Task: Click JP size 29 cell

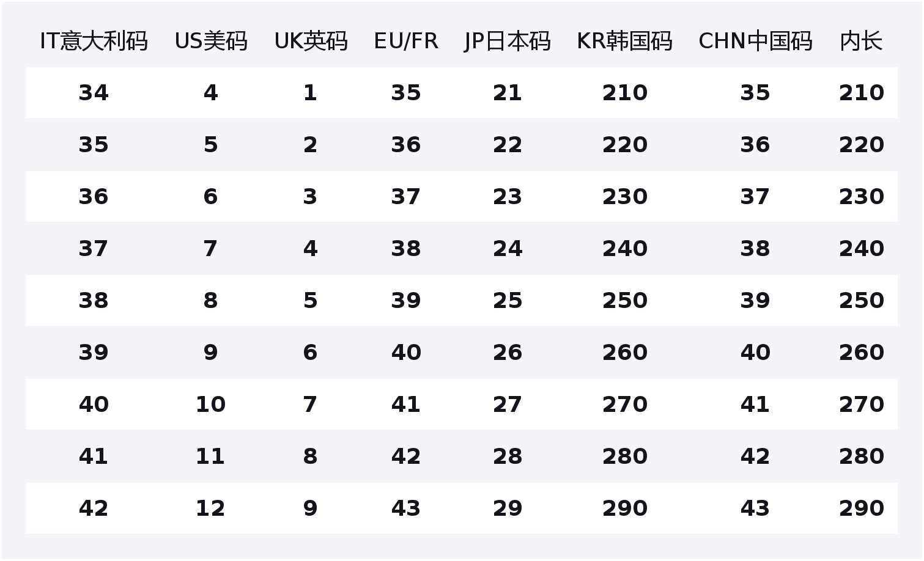Action: pyautogui.click(x=508, y=508)
